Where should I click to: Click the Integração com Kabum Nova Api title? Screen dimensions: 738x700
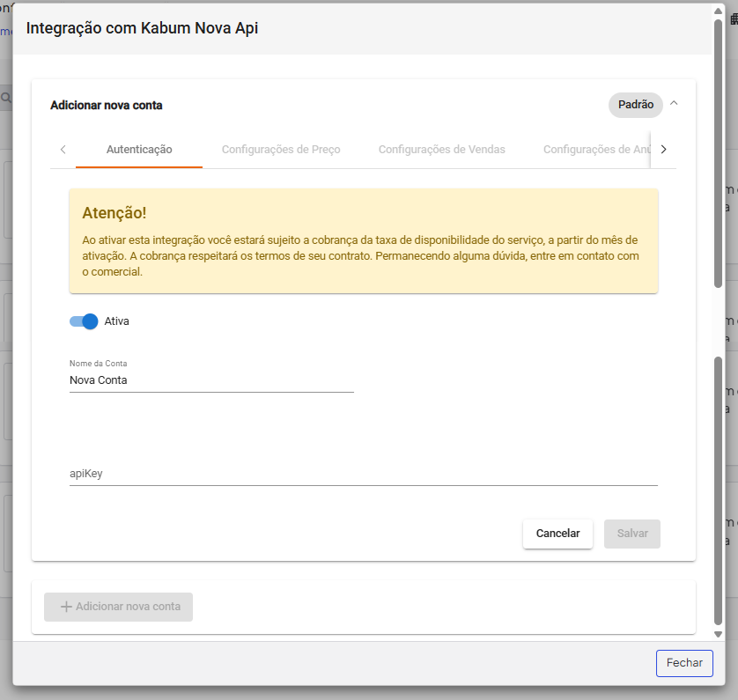[142, 28]
